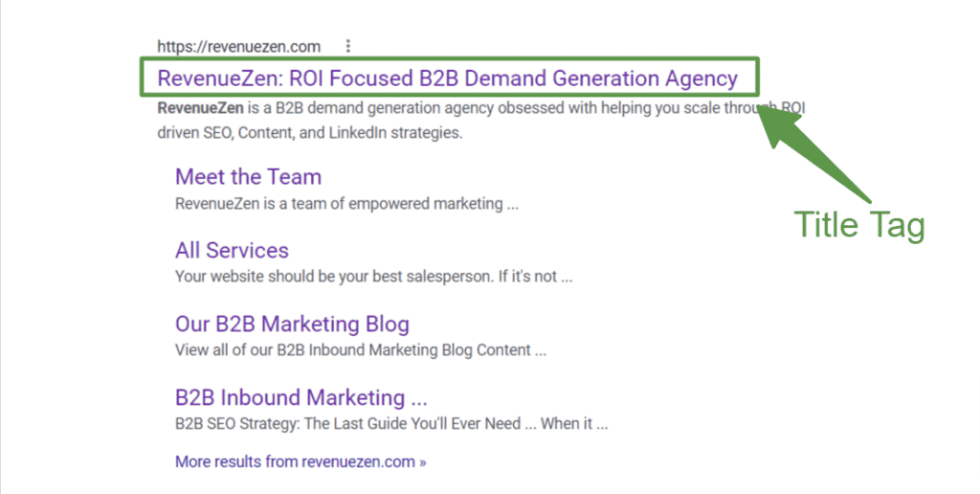This screenshot has height=494, width=980.
Task: Click More results from revenuezen.com
Action: (295, 462)
